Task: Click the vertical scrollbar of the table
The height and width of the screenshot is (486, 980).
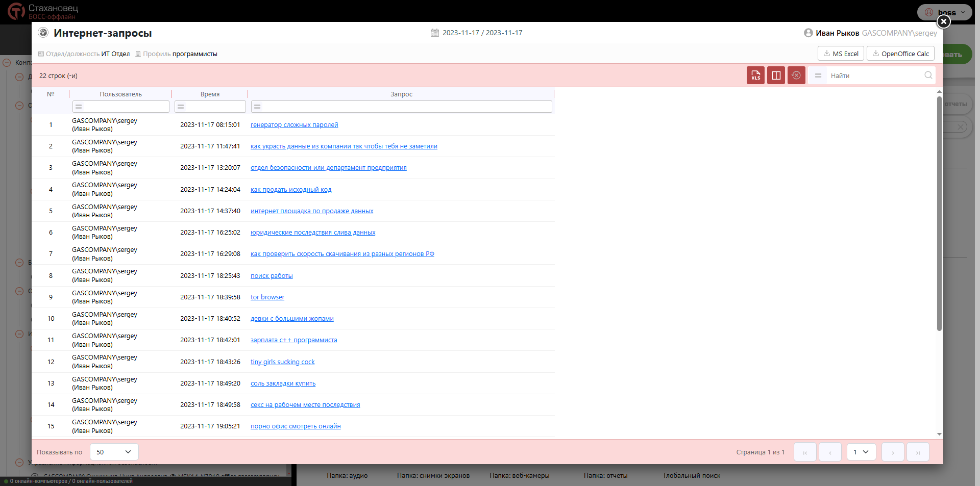Action: click(x=939, y=214)
